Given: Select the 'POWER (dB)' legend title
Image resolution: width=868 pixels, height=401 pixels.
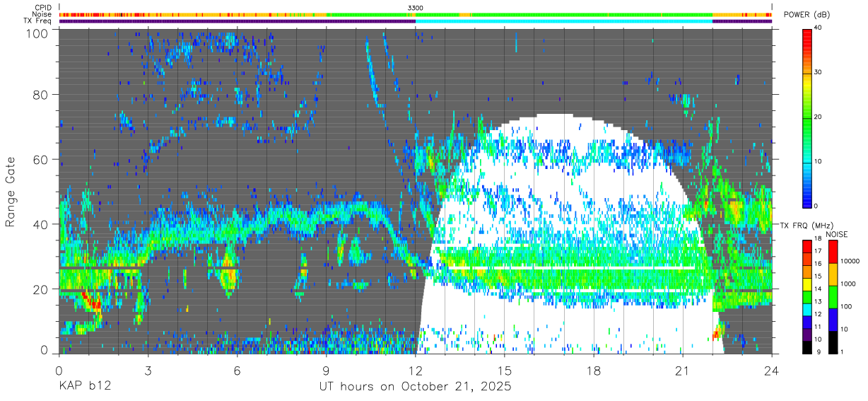Looking at the screenshot, I should click(807, 15).
